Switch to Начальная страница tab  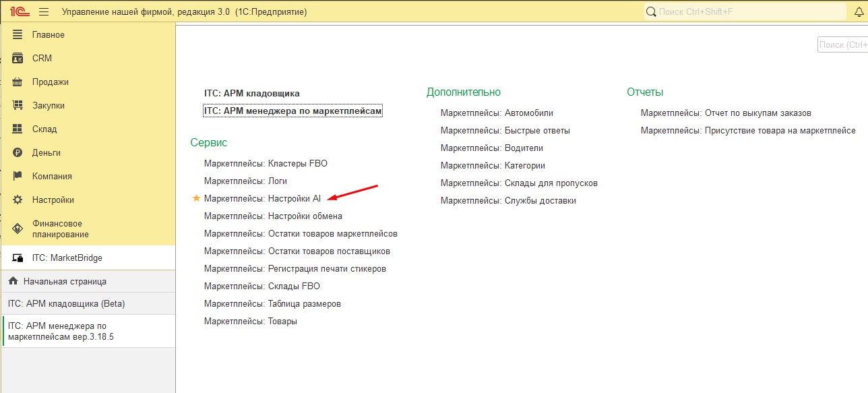88,281
